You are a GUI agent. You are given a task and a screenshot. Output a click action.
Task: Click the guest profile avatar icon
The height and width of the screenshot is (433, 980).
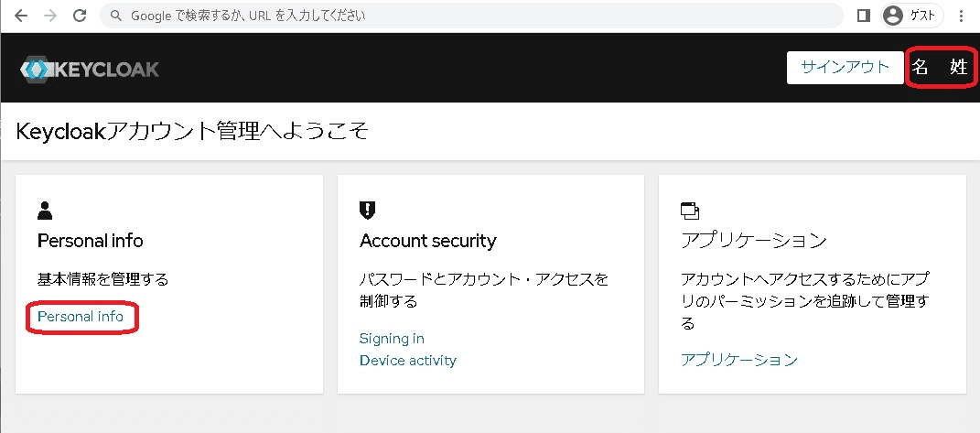(x=893, y=16)
